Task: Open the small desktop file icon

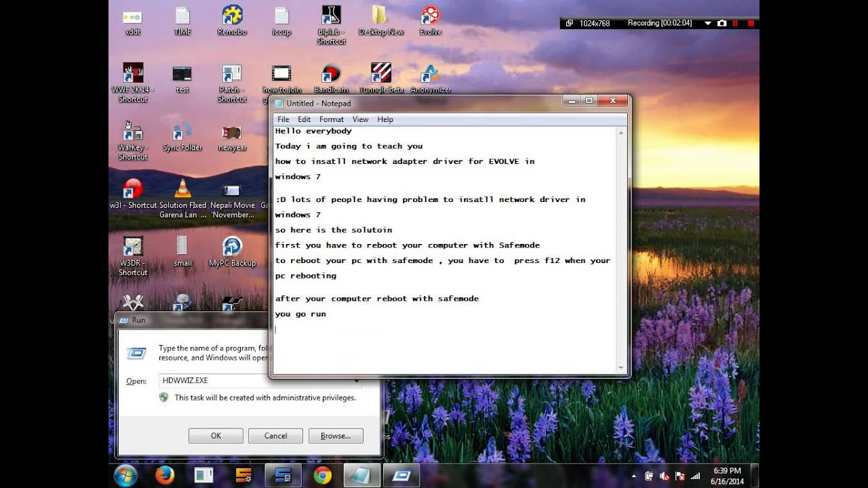Action: coord(182,251)
